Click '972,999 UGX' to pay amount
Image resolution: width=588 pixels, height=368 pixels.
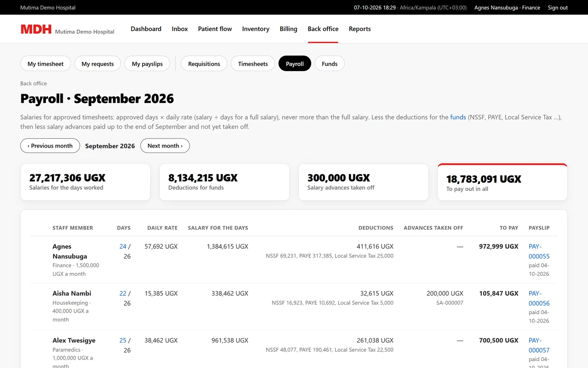(498, 246)
